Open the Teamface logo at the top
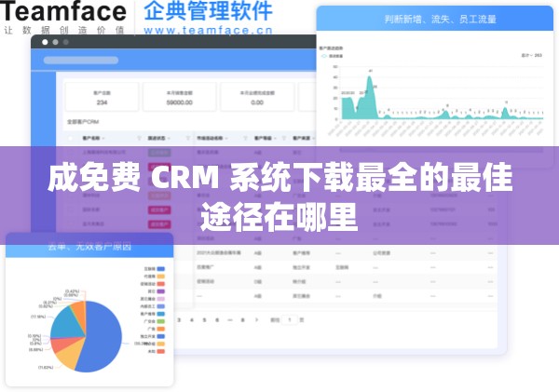Image resolution: width=559 pixels, height=392 pixels. coord(62,11)
